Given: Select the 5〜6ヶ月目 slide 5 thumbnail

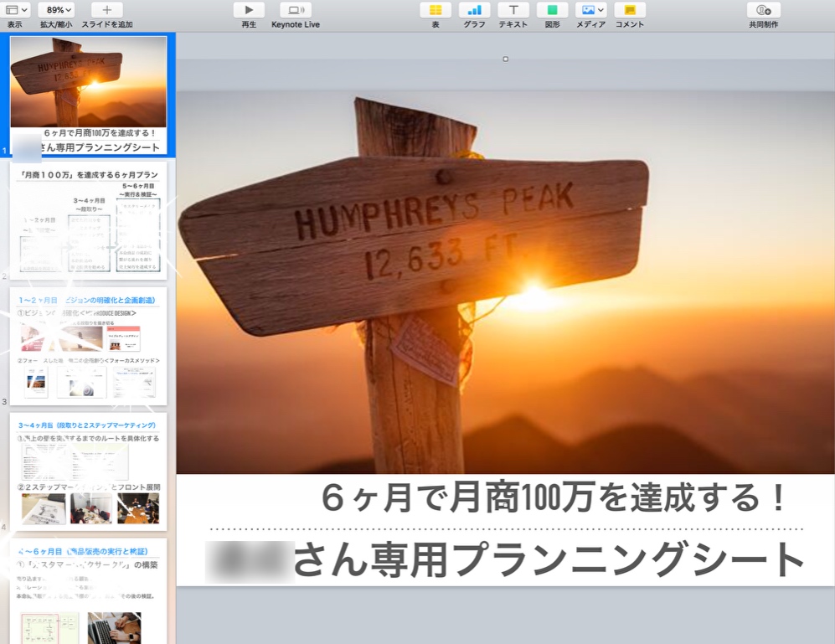Looking at the screenshot, I should [x=88, y=590].
